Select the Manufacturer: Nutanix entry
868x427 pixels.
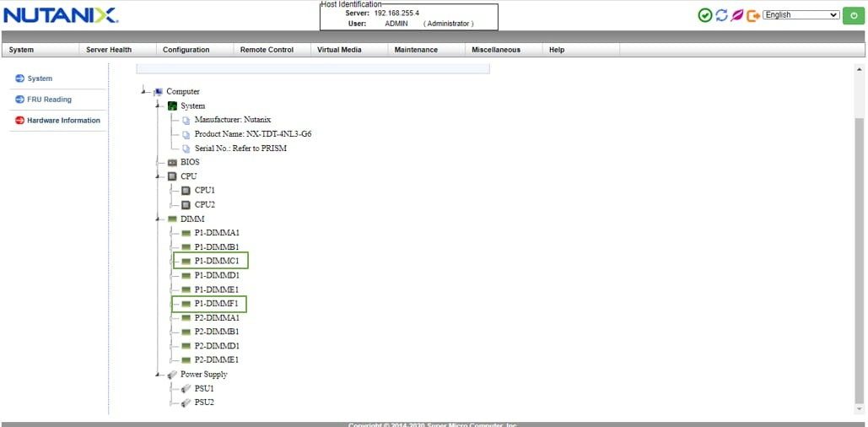tap(233, 120)
